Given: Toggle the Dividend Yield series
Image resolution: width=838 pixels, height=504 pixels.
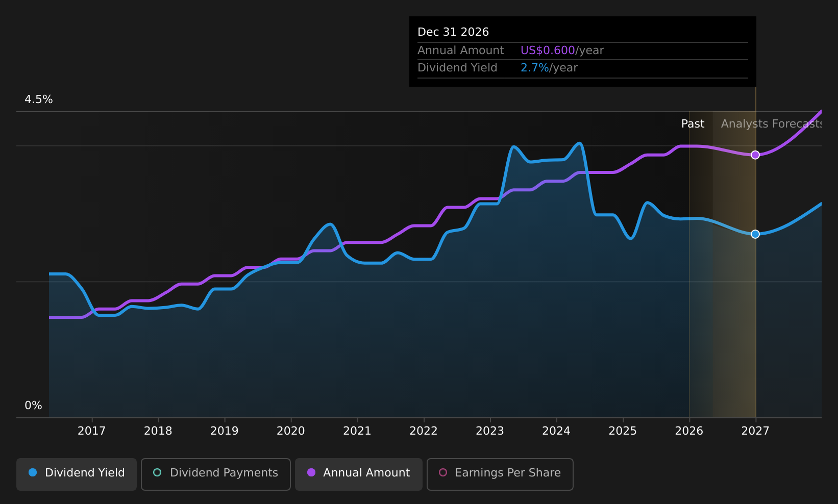Looking at the screenshot, I should coord(77,474).
